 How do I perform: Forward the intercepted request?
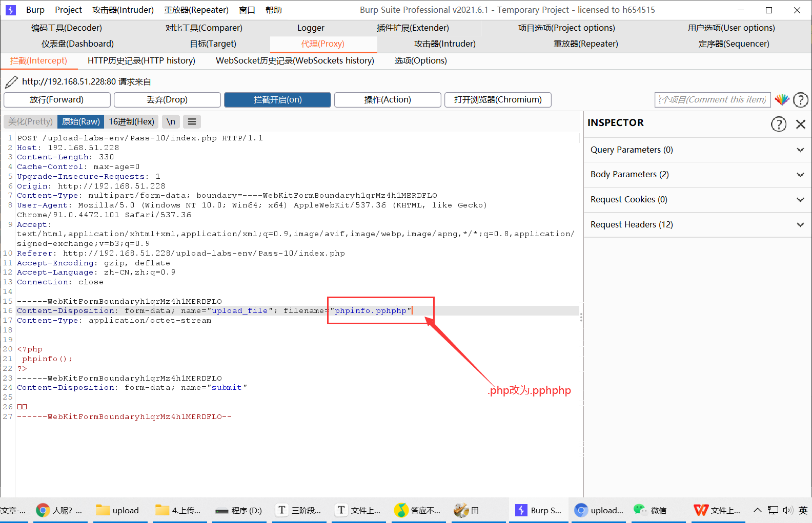(57, 99)
